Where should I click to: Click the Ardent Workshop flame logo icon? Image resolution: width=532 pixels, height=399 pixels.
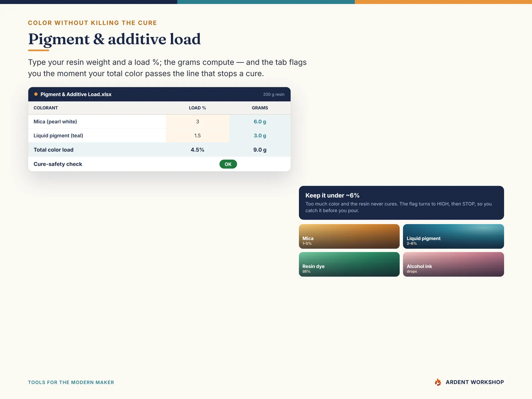(x=438, y=382)
